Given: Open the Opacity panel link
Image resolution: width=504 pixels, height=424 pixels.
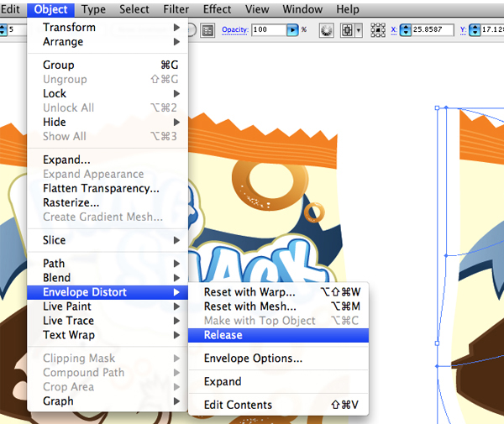Looking at the screenshot, I should (234, 29).
